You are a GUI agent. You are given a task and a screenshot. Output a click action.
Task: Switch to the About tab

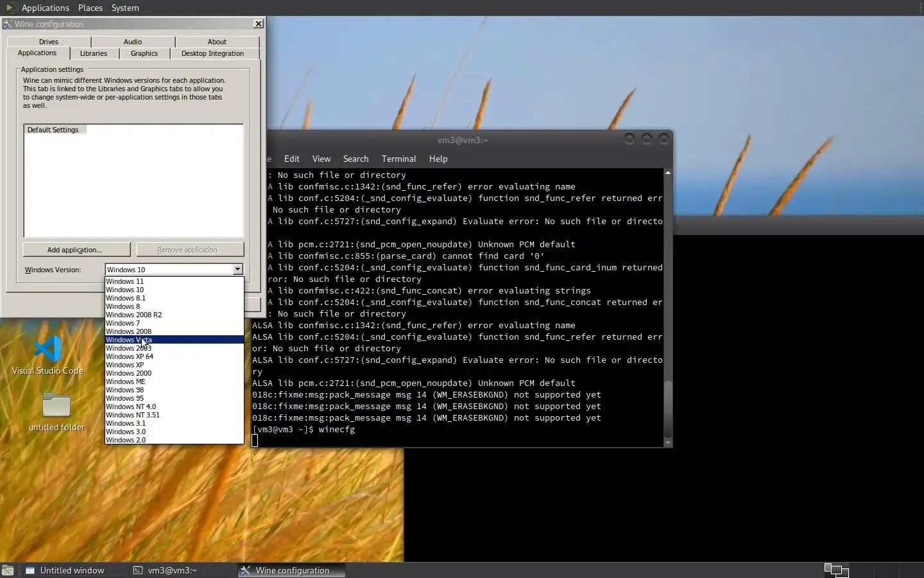[217, 42]
